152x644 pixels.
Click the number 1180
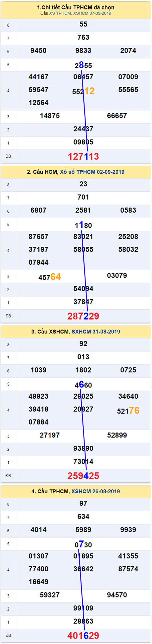(x=83, y=225)
